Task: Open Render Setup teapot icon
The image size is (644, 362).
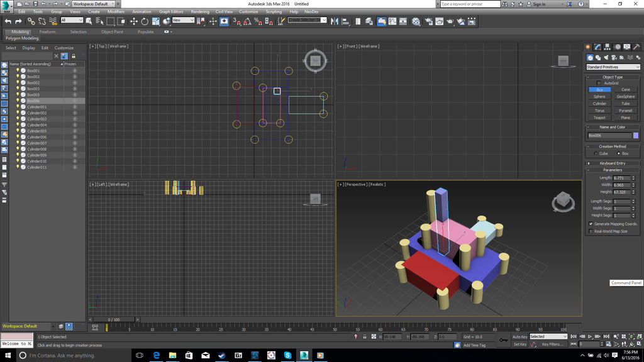Action: pos(428,21)
